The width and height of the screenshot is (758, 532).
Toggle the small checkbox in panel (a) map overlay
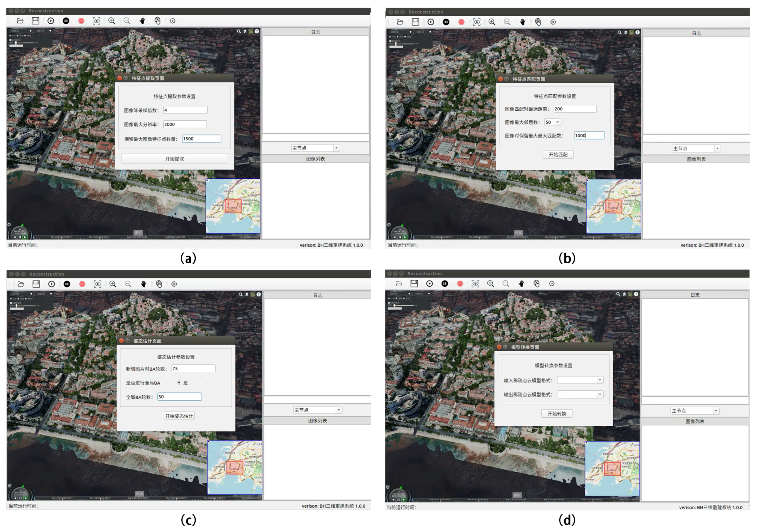(x=11, y=40)
